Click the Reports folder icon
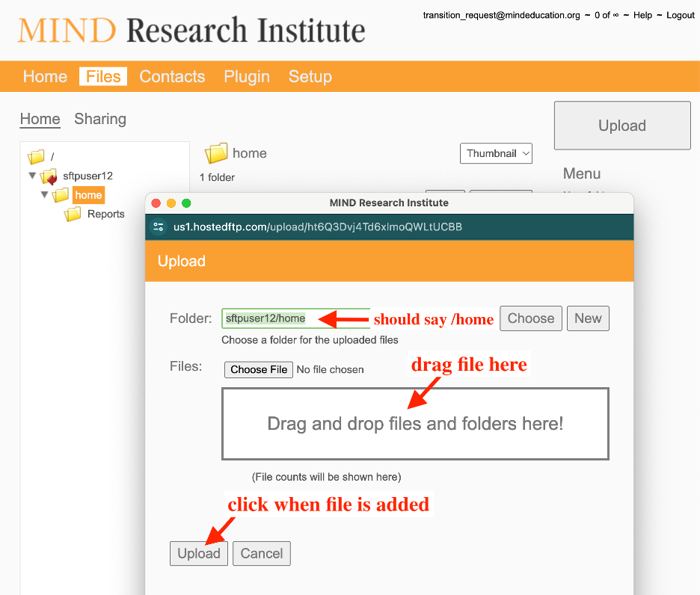 (x=73, y=215)
